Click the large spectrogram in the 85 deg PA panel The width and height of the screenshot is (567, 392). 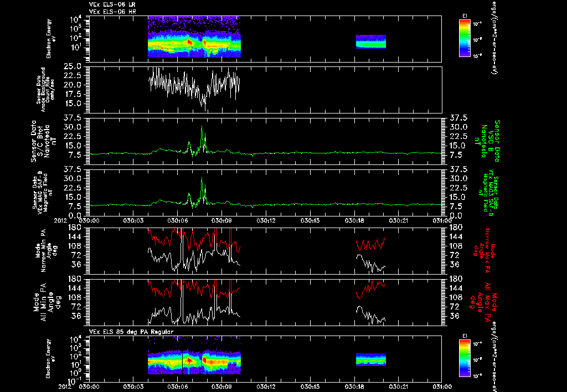click(x=194, y=362)
